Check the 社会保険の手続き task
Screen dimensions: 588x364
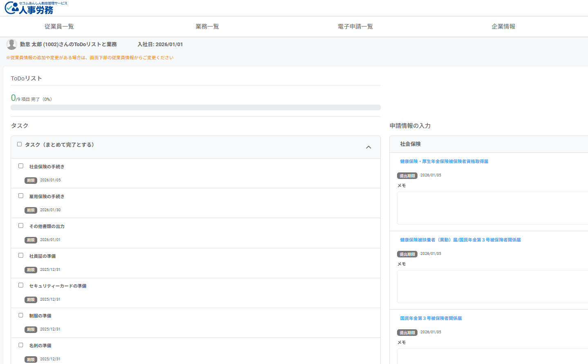pos(21,166)
